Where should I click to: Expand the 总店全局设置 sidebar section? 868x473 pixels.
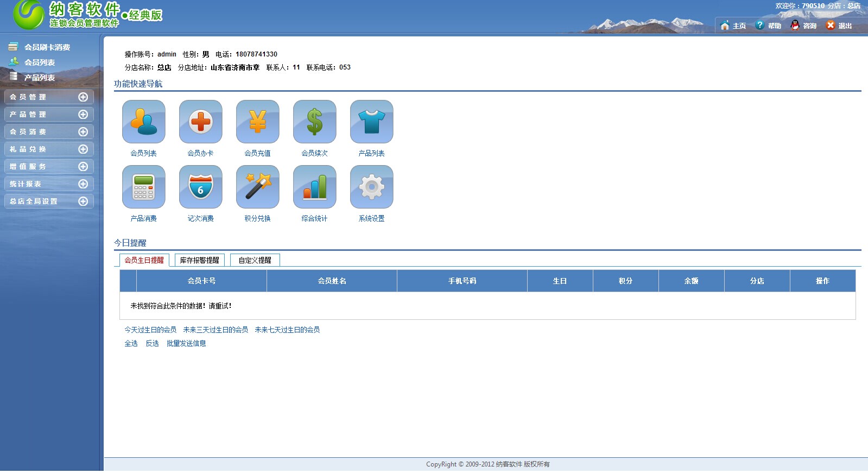(49, 201)
